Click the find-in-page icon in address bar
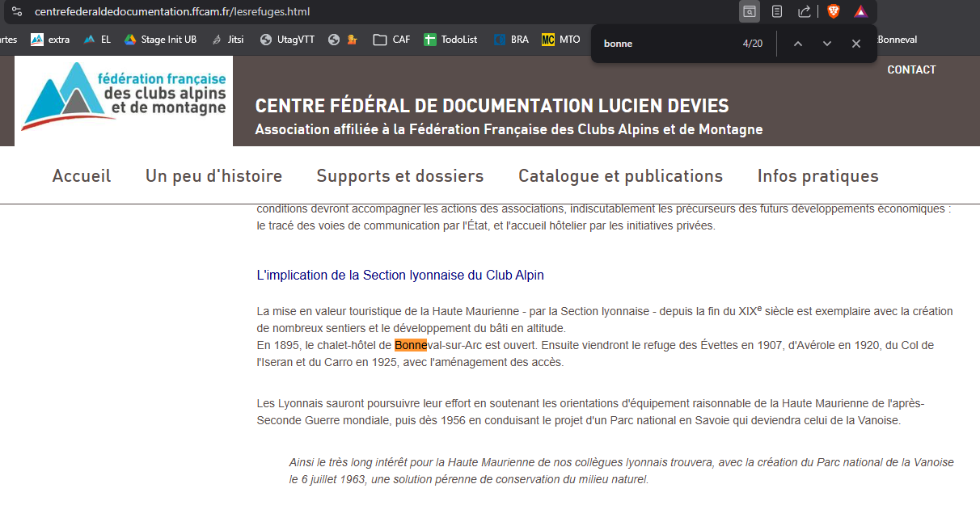 (x=750, y=11)
